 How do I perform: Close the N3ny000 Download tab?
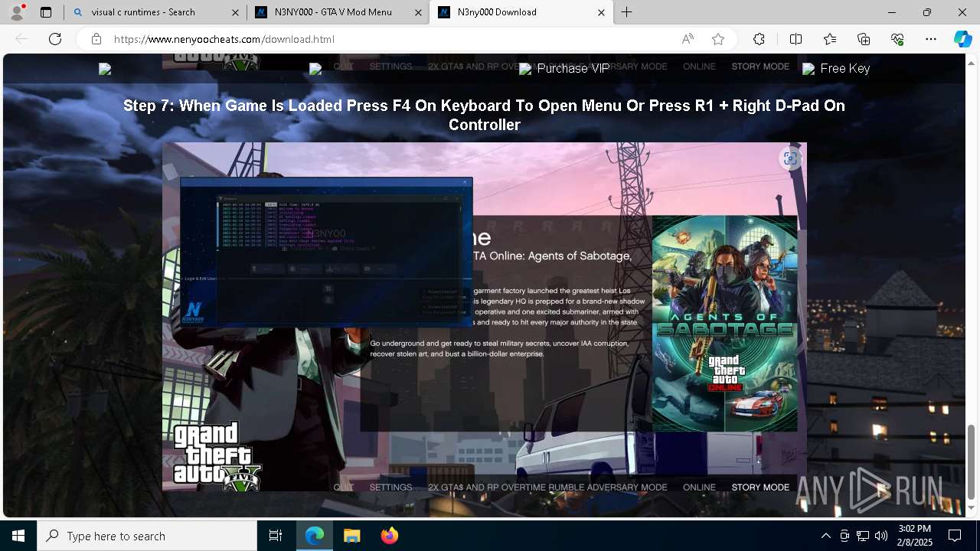601,12
